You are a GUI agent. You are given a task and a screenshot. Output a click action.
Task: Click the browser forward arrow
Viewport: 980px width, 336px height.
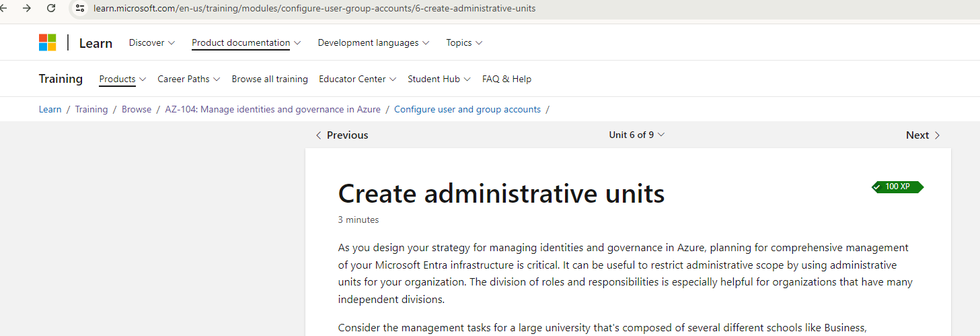(x=27, y=8)
